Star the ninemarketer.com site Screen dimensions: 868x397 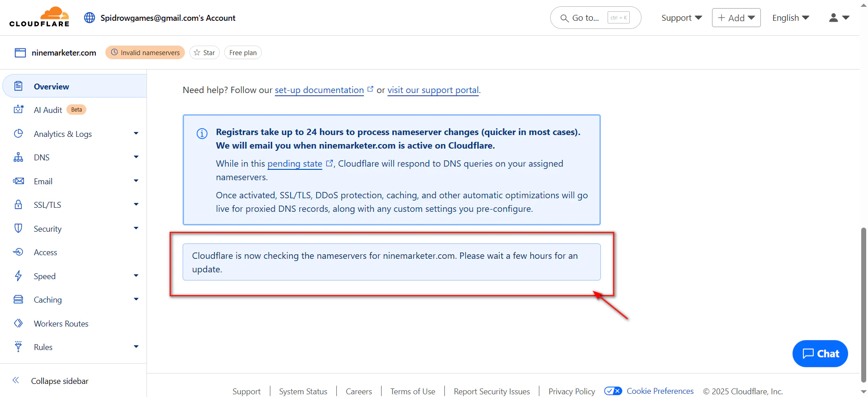point(204,53)
